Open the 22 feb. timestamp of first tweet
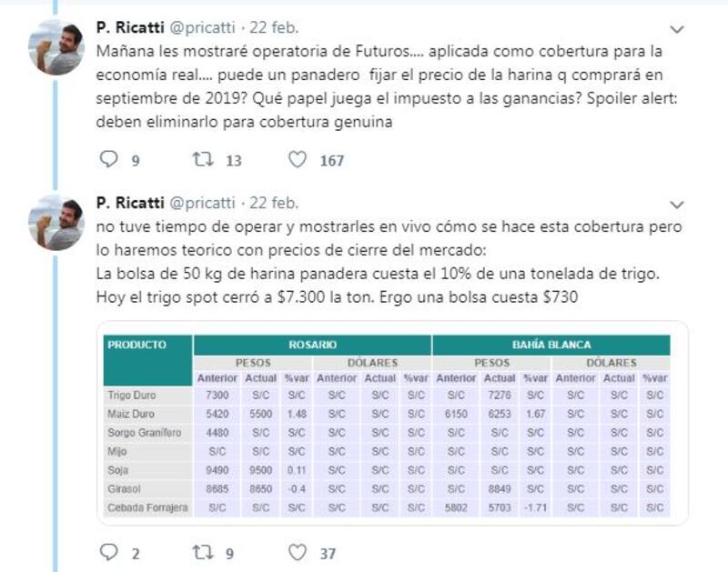The height and width of the screenshot is (572, 728). pyautogui.click(x=274, y=27)
